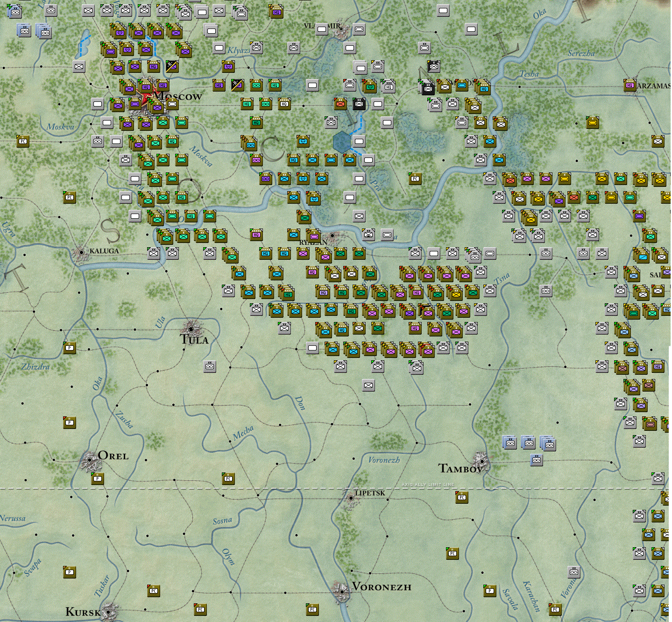Viewport: 672px width, 622px height.
Task: Select the PC counter above the Moskva river label
Action: click(x=23, y=141)
